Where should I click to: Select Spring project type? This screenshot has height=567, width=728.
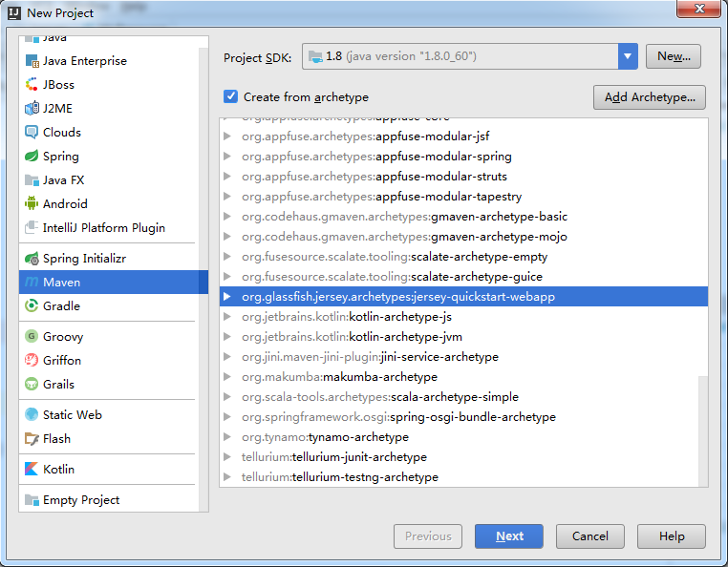tap(109, 156)
